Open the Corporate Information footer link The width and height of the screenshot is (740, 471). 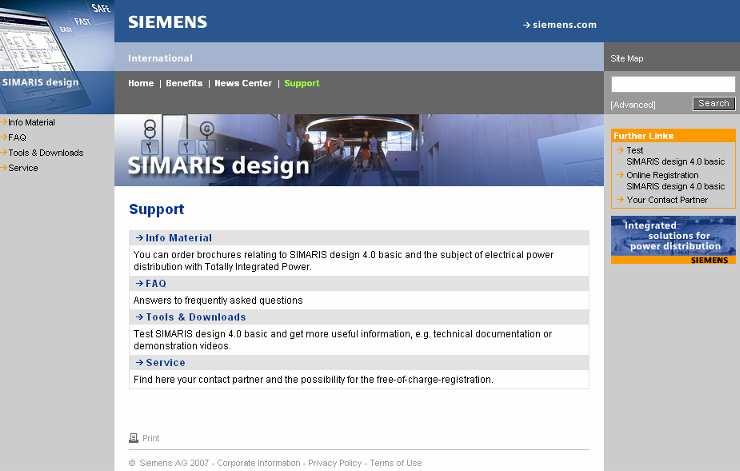point(259,463)
